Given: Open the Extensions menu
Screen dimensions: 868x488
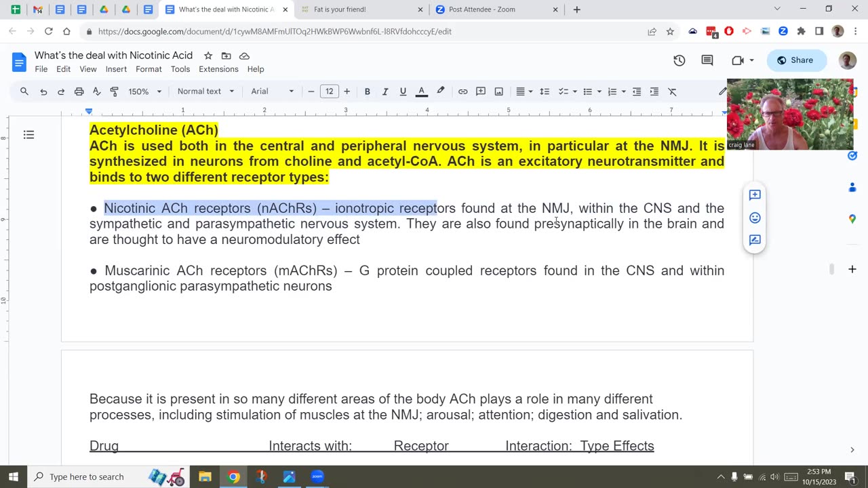Looking at the screenshot, I should (218, 69).
